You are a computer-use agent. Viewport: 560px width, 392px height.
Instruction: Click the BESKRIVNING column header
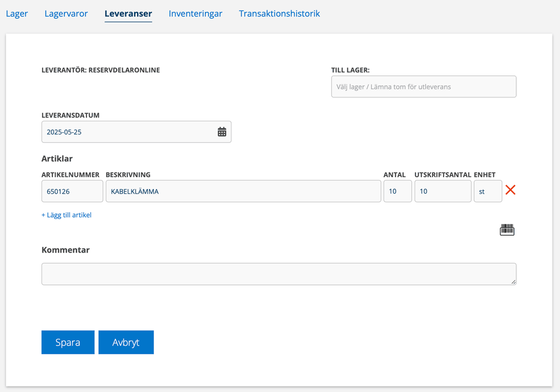[x=128, y=174]
